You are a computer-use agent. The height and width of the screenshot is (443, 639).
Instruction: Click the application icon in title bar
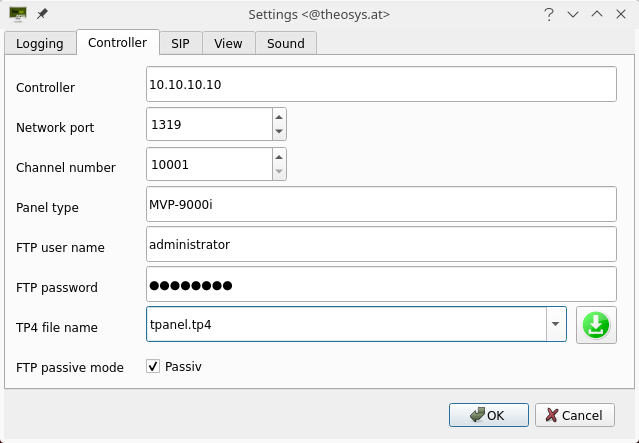tap(18, 14)
